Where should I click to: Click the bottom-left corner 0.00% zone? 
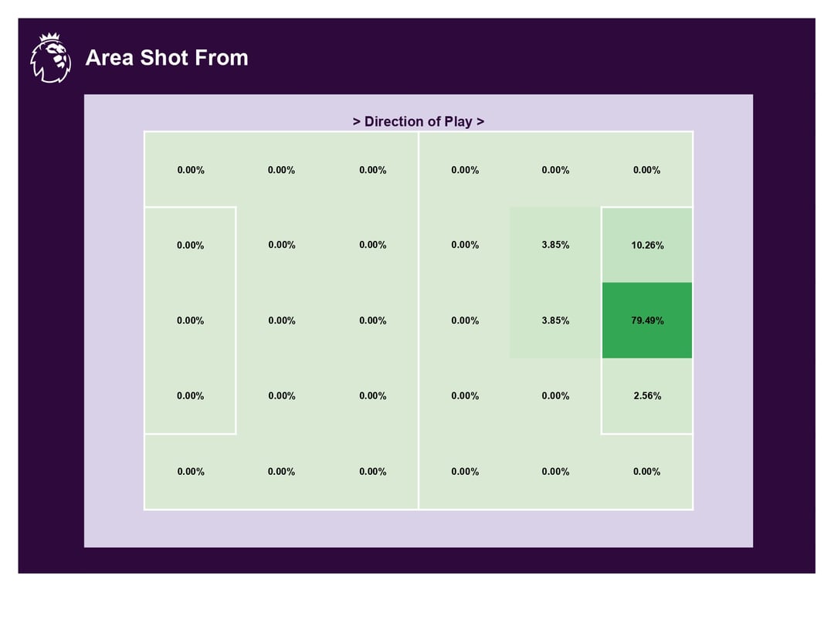[191, 471]
